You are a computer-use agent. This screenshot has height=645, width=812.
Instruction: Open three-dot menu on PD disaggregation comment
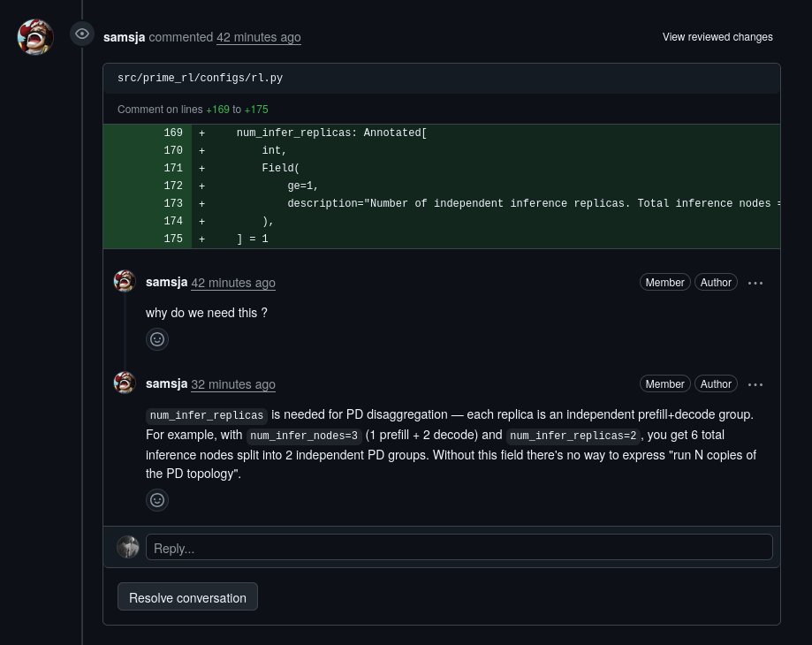(755, 384)
